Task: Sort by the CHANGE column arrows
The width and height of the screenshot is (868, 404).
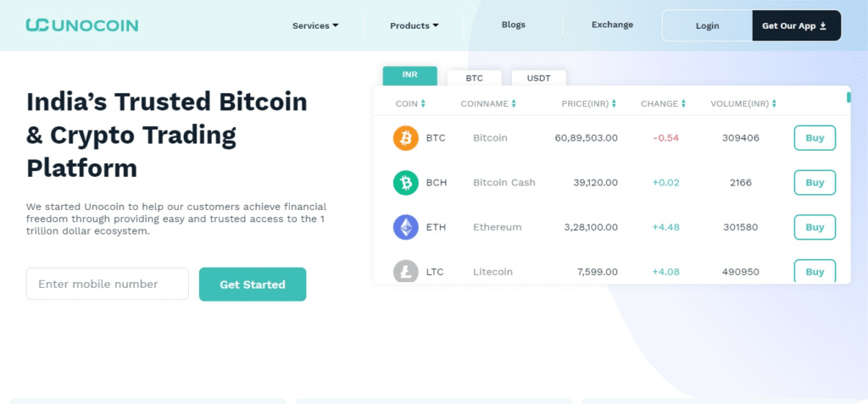Action: [x=684, y=104]
